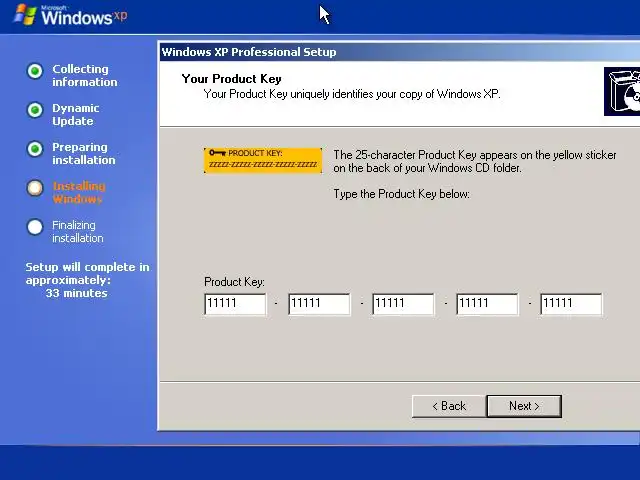Go back with the Back button
Screen dimensions: 640x480
[449, 406]
